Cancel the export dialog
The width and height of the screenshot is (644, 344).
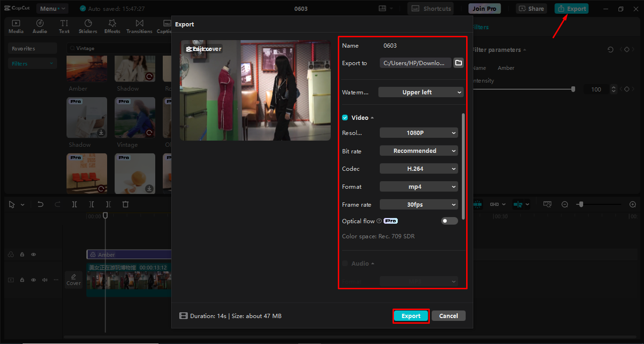pos(448,316)
